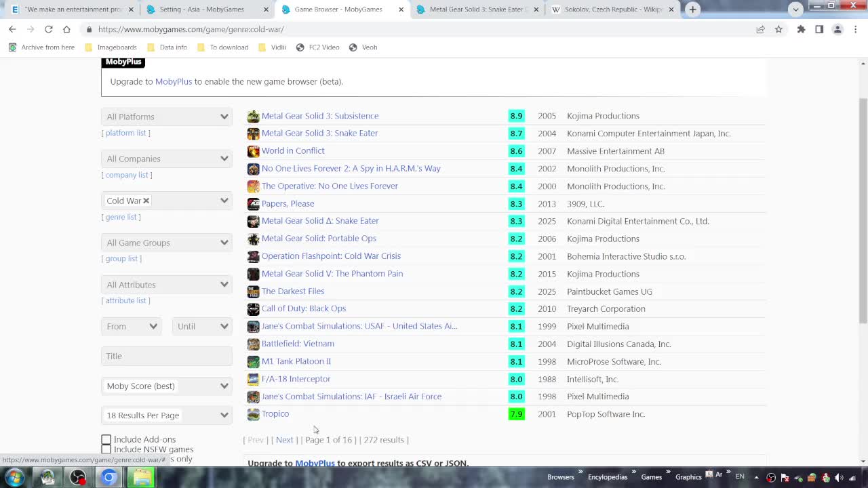Image resolution: width=868 pixels, height=488 pixels.
Task: Open the Browsers taskbar toolbar
Action: (560, 477)
